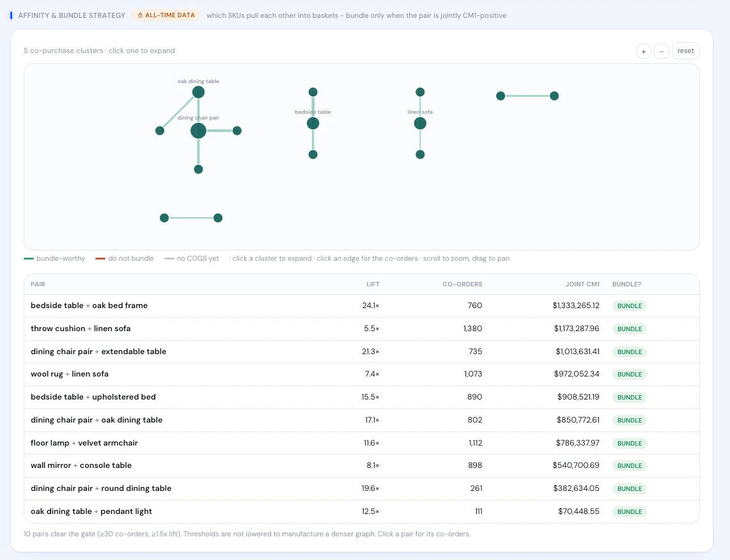The width and height of the screenshot is (730, 560).
Task: Open oak dining table + pendant light pair
Action: (x=362, y=511)
